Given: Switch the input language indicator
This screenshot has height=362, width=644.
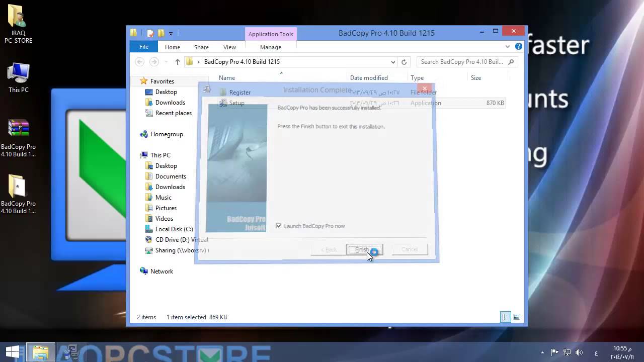Looking at the screenshot, I should [x=596, y=352].
